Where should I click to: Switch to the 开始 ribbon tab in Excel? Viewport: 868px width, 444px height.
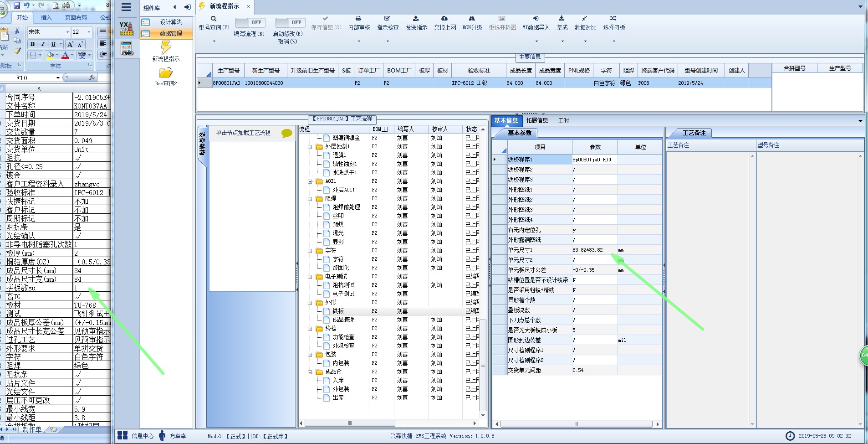22,18
